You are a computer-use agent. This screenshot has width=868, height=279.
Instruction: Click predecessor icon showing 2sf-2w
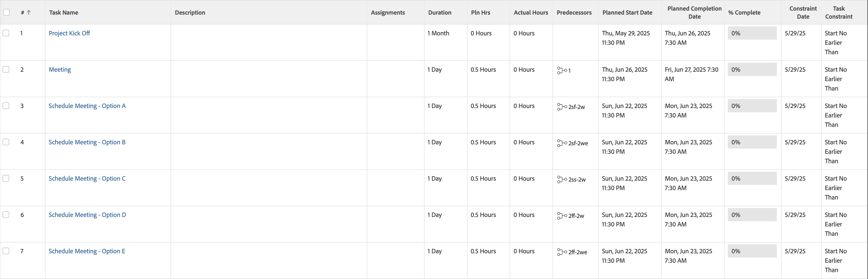tap(562, 107)
